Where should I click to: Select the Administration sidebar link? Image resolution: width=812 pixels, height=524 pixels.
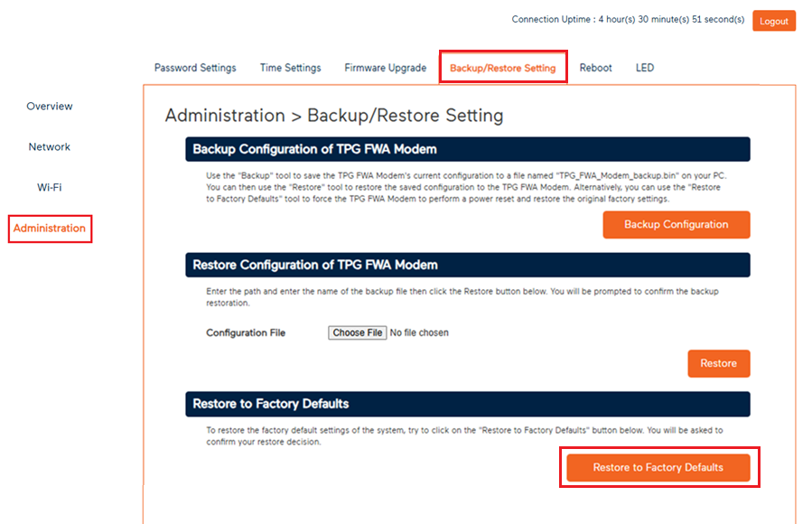point(50,228)
